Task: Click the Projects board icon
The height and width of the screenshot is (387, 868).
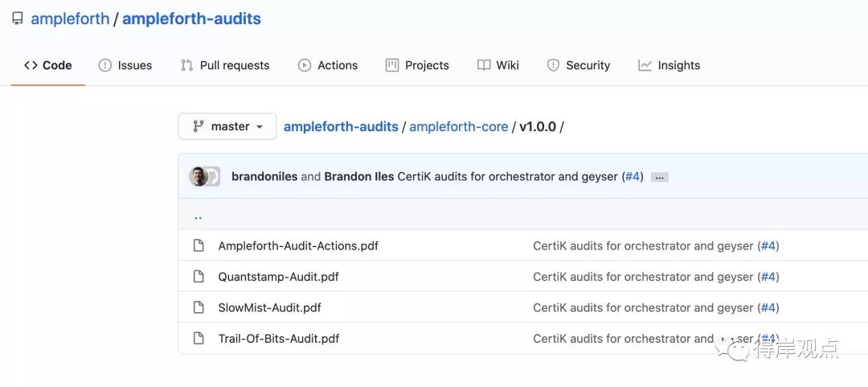Action: (x=392, y=65)
